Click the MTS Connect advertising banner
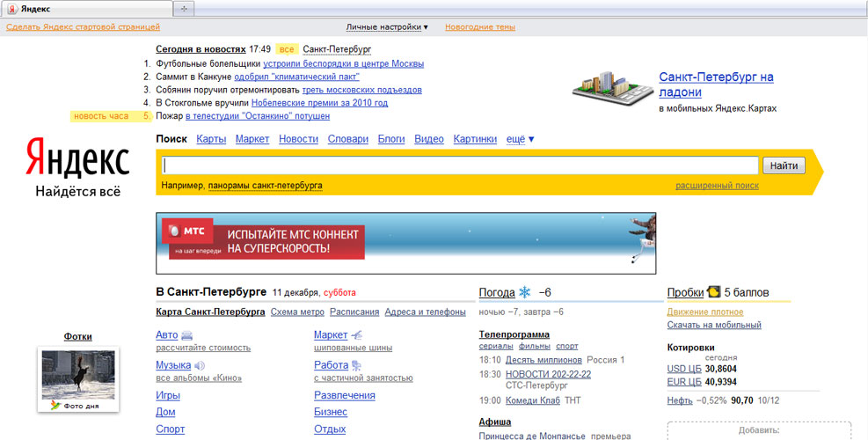Screen dimensions: 868x440 (x=405, y=243)
